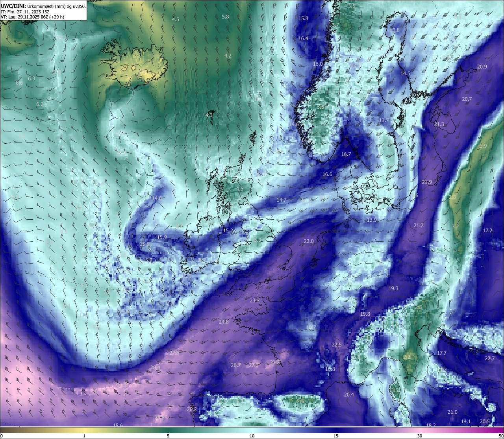
Task: Click the 6.2 value southwest of Iceland
Action: (x=40, y=104)
